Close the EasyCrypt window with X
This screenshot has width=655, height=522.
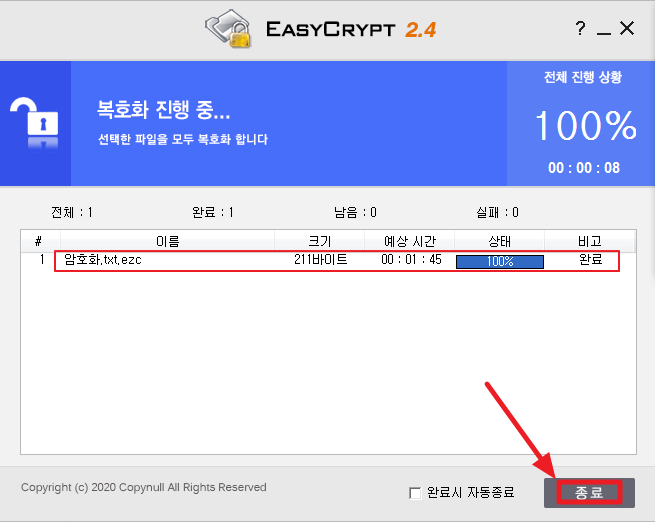pos(627,28)
